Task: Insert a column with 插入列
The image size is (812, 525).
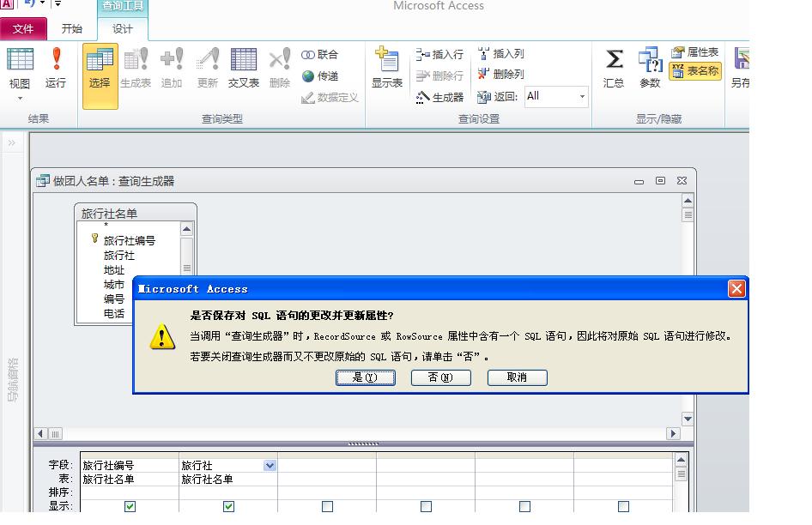Action: 500,53
